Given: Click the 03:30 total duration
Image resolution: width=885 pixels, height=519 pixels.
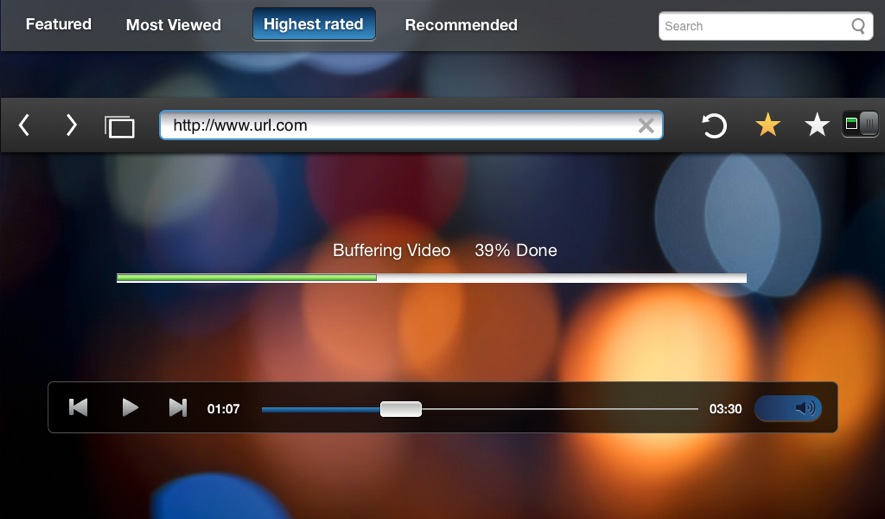Looking at the screenshot, I should (725, 409).
